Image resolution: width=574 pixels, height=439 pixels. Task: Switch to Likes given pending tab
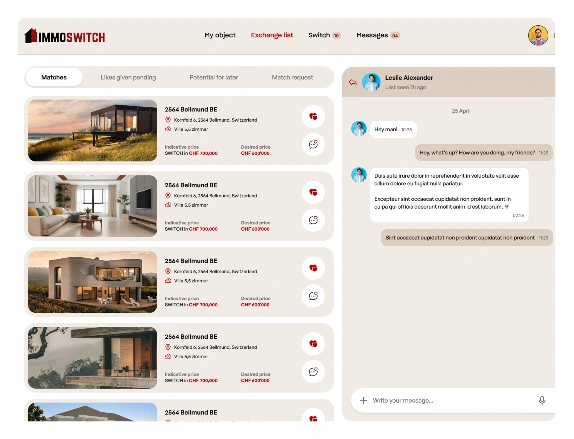128,77
